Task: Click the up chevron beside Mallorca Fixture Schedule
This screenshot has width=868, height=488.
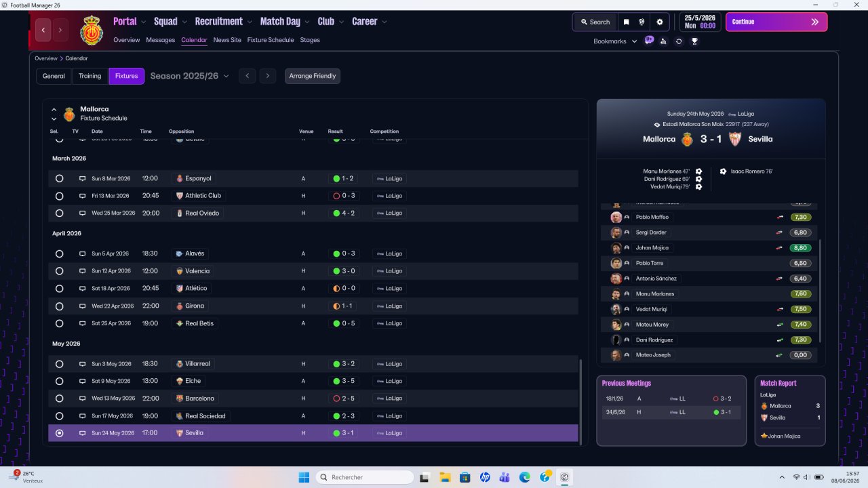Action: coord(54,109)
